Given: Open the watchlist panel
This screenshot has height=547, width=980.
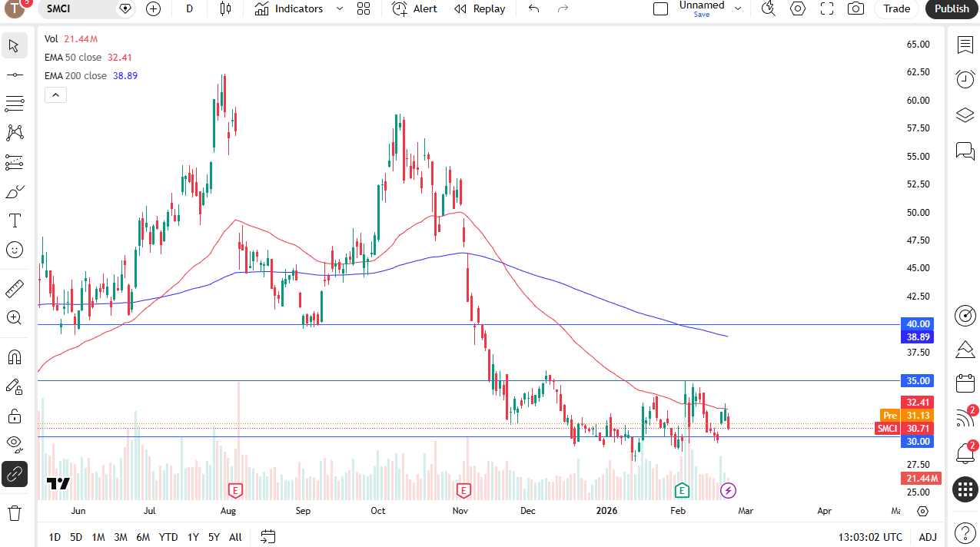Looking at the screenshot, I should tap(965, 45).
